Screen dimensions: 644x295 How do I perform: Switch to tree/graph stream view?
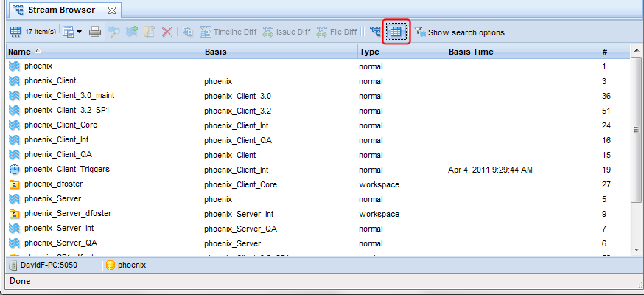(376, 32)
